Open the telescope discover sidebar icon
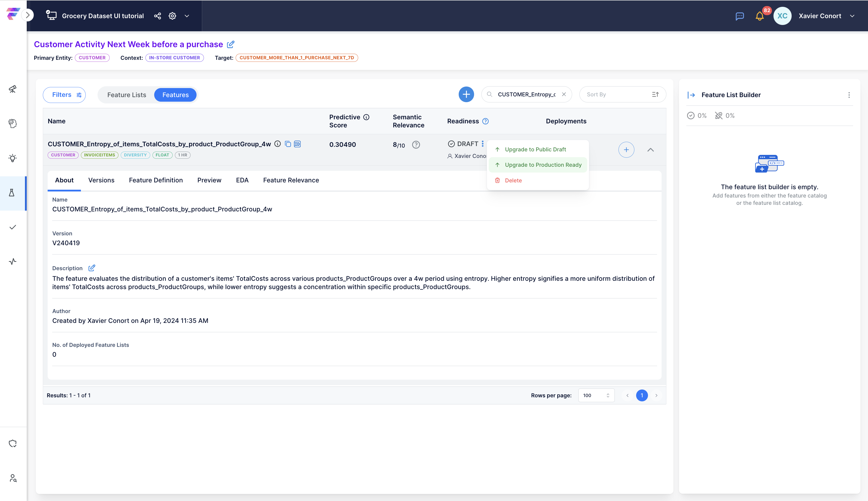 tap(13, 89)
